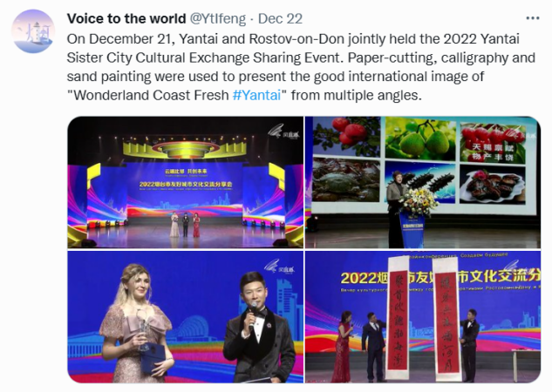This screenshot has height=392, width=552.
Task: Click the flower bouquet on the podium
Action: pos(418,201)
